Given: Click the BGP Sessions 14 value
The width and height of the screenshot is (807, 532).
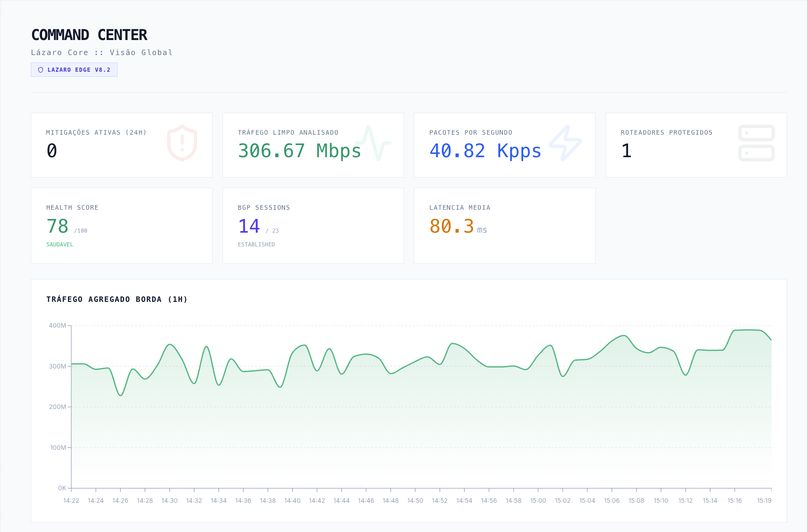Looking at the screenshot, I should (249, 226).
